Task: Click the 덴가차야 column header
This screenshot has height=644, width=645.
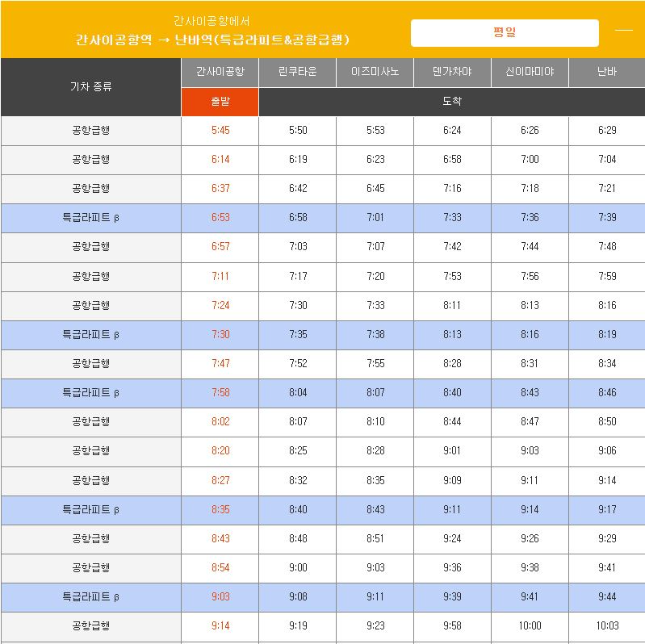Action: coord(452,73)
